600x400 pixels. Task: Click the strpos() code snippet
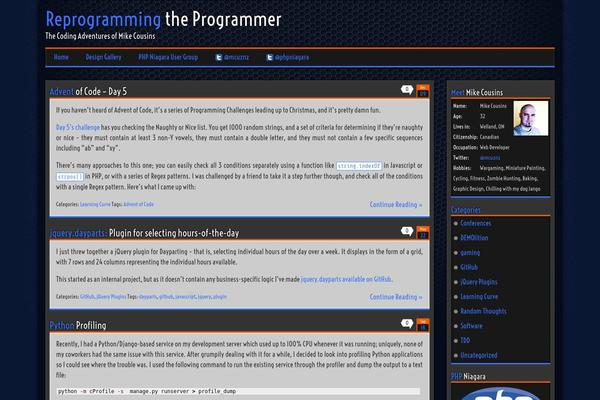[x=70, y=176]
